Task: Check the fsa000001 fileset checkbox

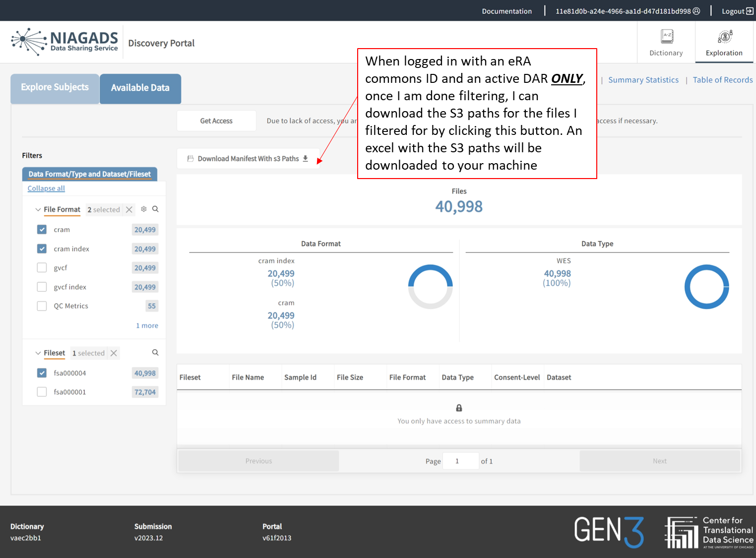Action: tap(42, 392)
